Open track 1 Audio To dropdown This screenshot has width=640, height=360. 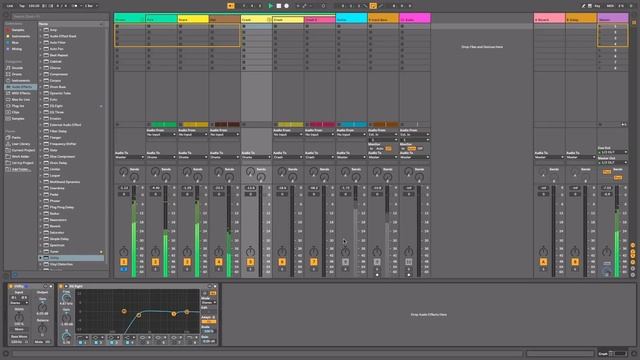coord(130,157)
